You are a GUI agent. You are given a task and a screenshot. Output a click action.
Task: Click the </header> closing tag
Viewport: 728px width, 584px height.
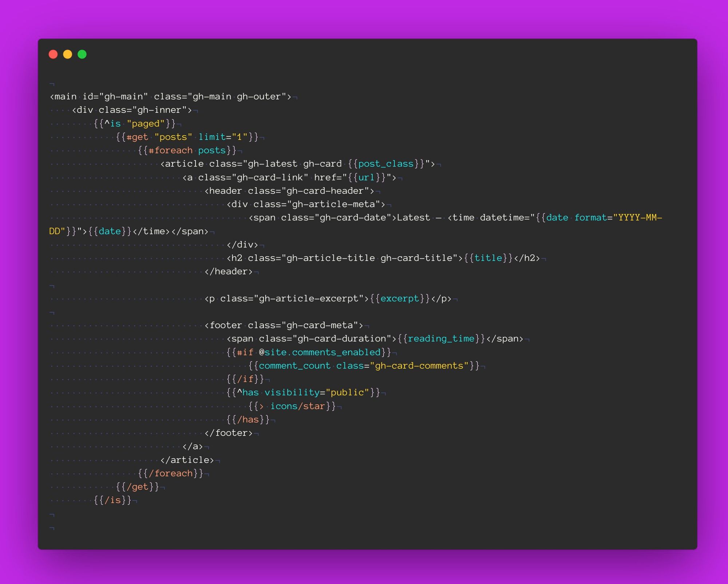(x=228, y=272)
